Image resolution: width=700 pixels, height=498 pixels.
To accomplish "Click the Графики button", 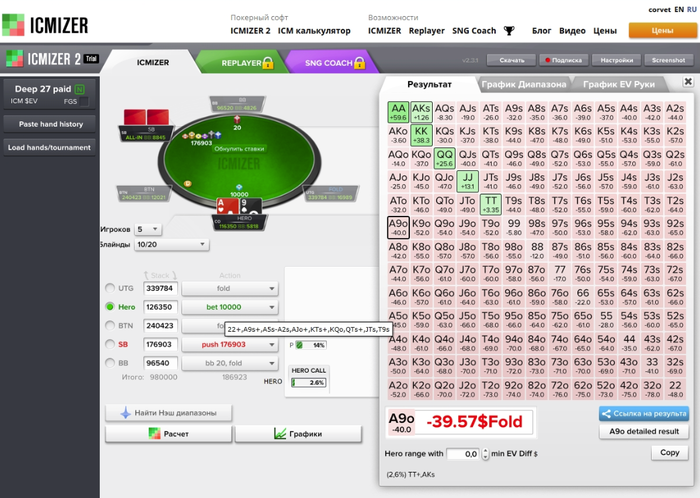I will (298, 434).
